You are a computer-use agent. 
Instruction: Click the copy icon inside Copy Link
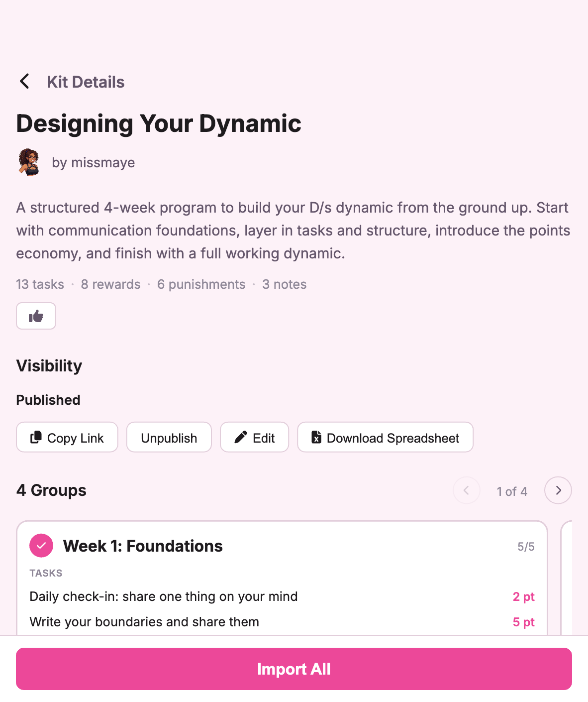point(36,437)
